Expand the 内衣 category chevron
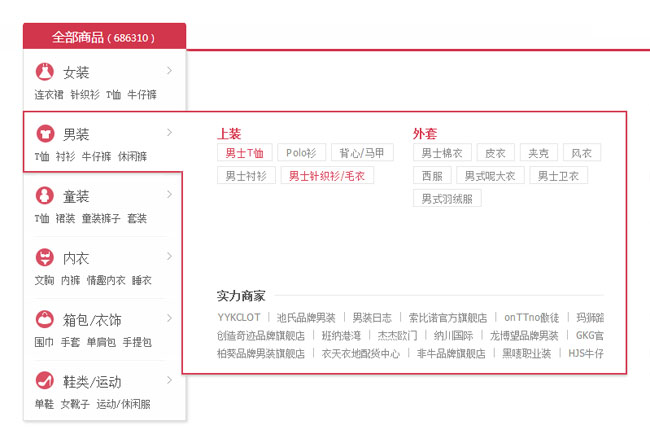This screenshot has height=443, width=650. coord(169,256)
